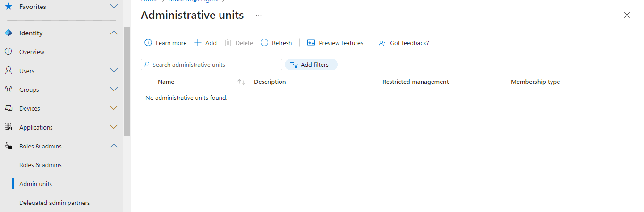
Task: Click the Users person icon
Action: [x=8, y=71]
